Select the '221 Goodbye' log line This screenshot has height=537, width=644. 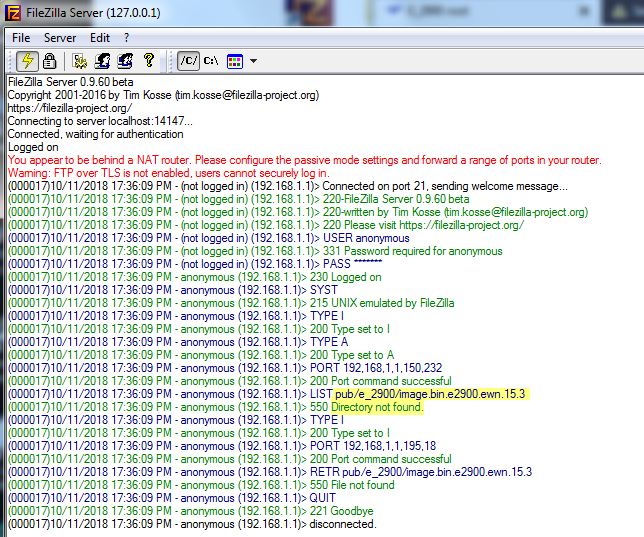pyautogui.click(x=191, y=511)
